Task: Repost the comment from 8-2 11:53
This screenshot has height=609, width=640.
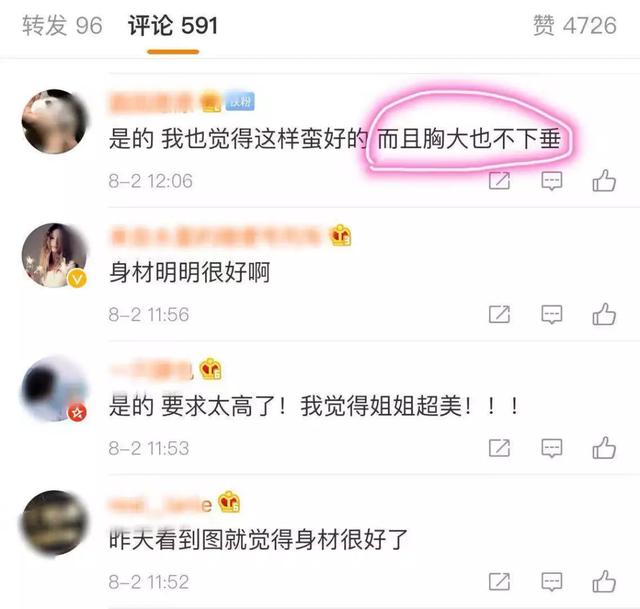Action: 500,448
